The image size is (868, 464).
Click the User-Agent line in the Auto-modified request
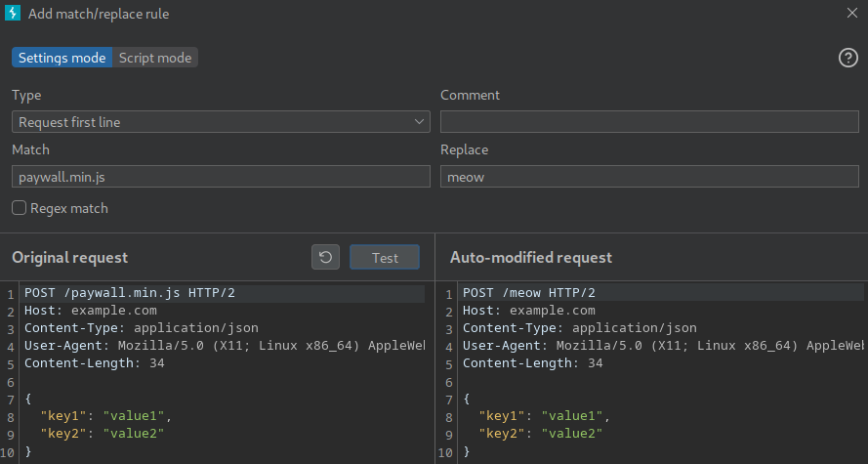tap(663, 346)
